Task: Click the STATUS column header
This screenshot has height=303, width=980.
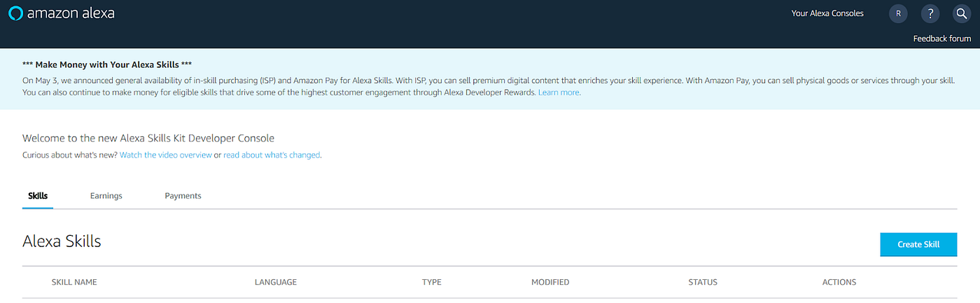Action: 703,282
